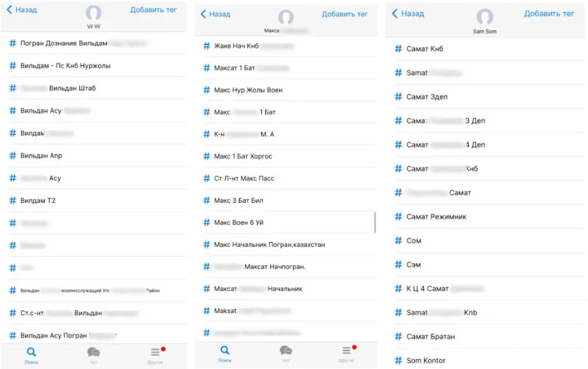Tap the Vil Vil profile avatar

tap(93, 13)
